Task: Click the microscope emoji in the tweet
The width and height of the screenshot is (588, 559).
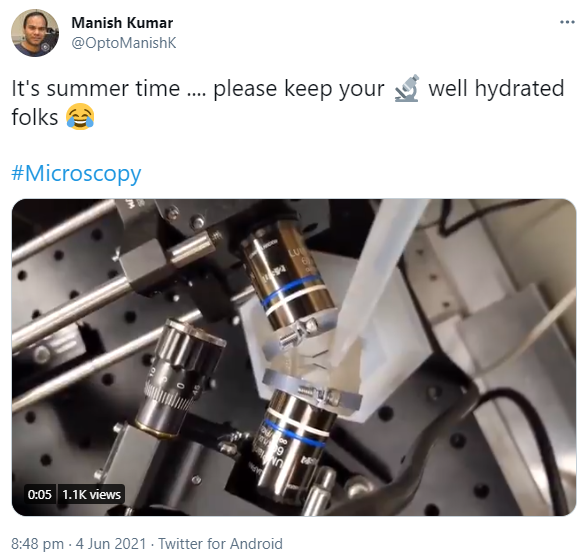Action: point(406,89)
